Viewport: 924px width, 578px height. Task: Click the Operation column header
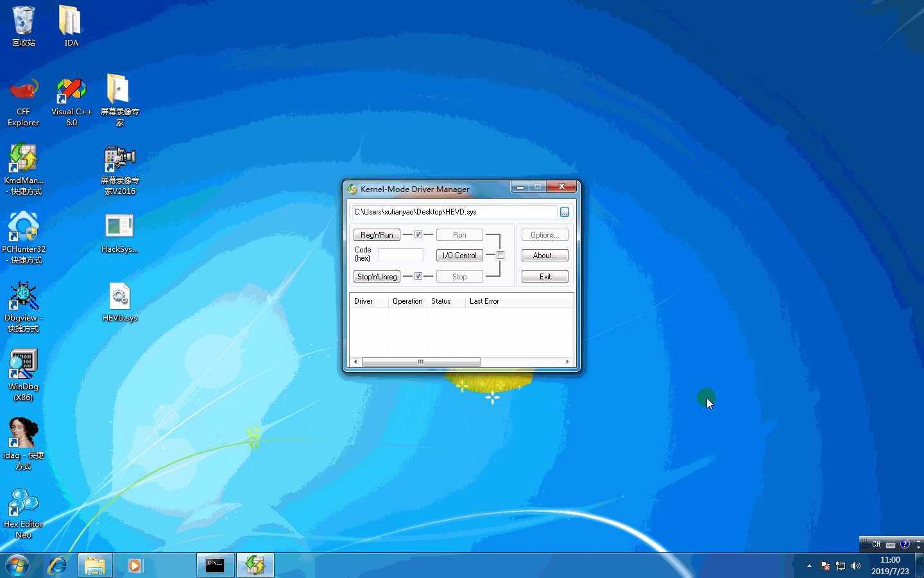point(407,301)
